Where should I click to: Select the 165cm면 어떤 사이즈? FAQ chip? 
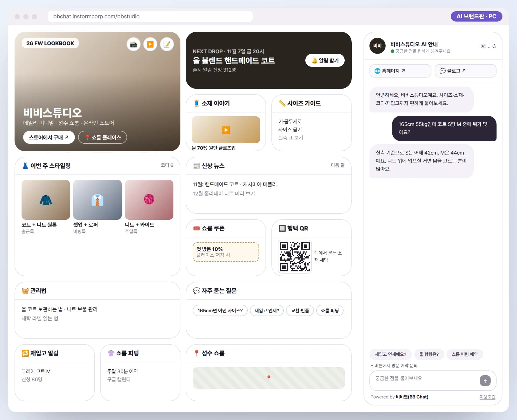(220, 310)
